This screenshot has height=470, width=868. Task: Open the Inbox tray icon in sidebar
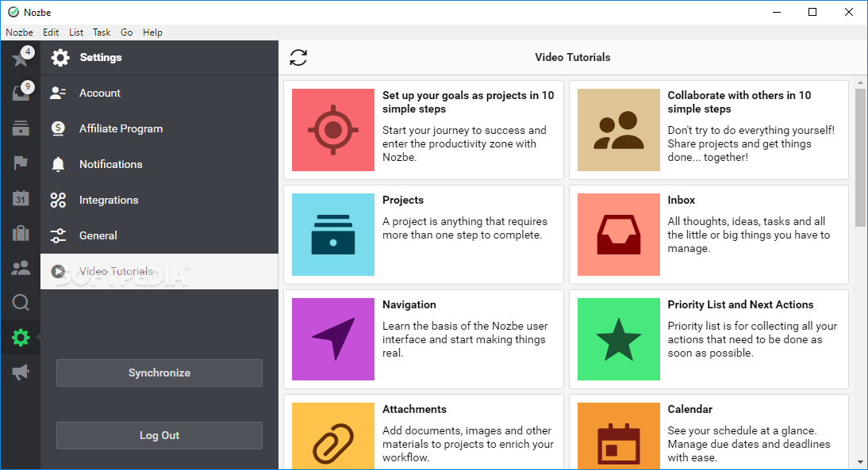pos(21,93)
